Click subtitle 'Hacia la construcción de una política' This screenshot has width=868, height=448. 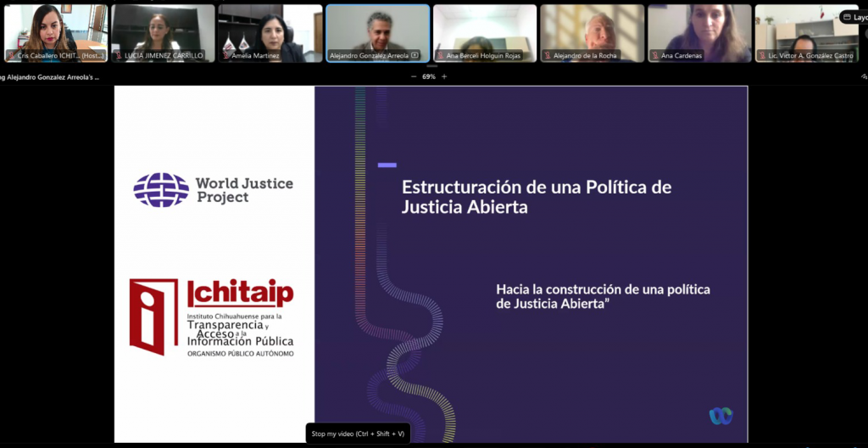coord(603,289)
